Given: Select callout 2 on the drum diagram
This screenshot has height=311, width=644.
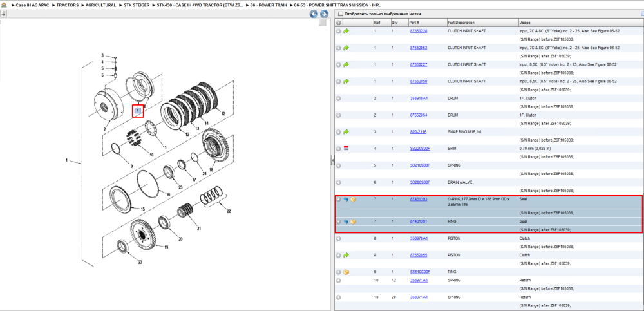Looking at the screenshot, I should click(x=105, y=129).
